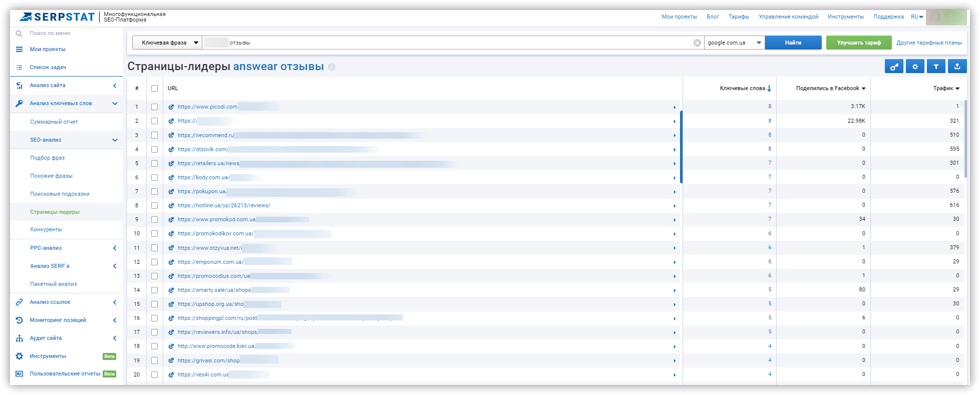Click the info icon next to page title
This screenshot has height=395, width=980.
click(332, 67)
